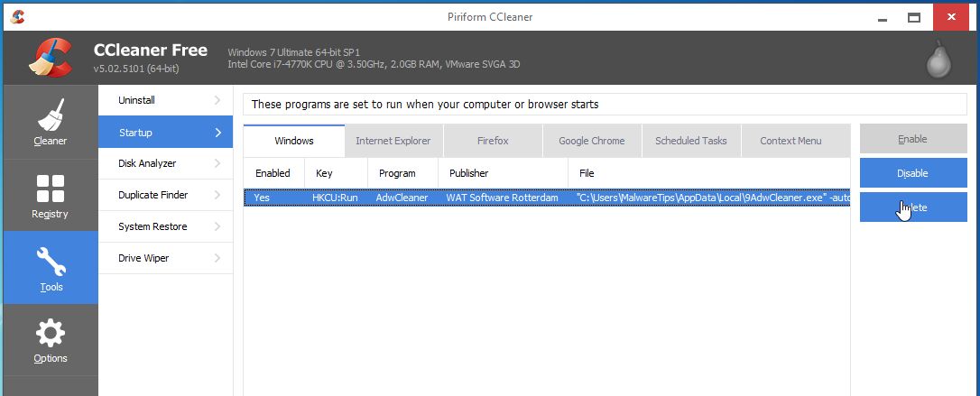Click the HKCU:Run key cell
The image size is (980, 396).
tap(335, 198)
